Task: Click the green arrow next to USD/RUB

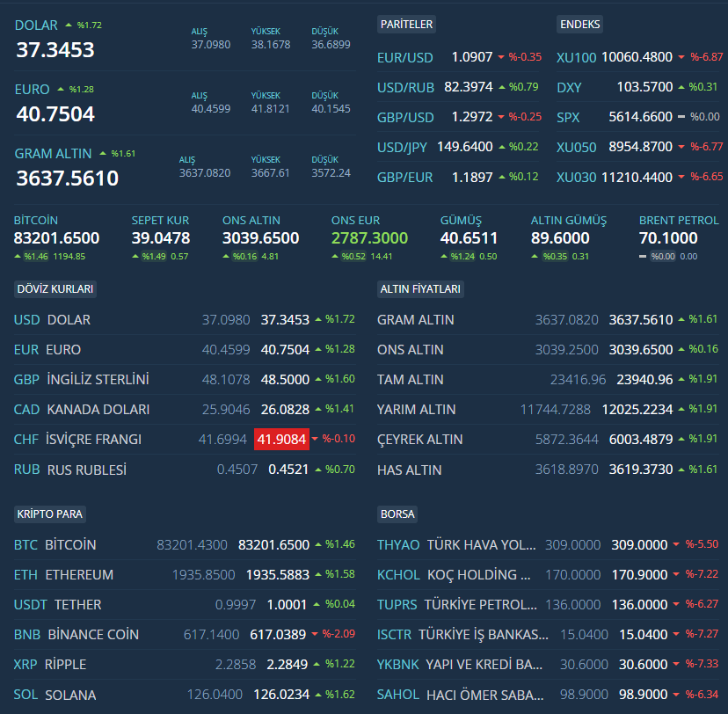Action: 501,87
